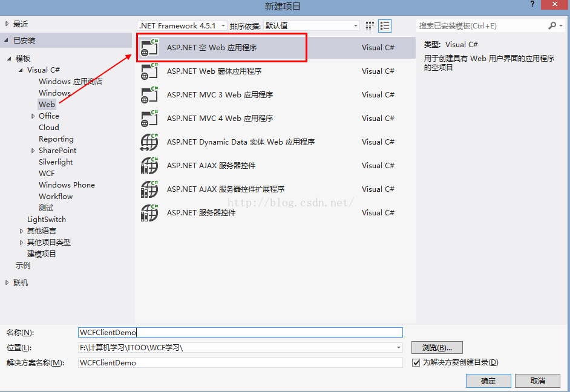This screenshot has width=570, height=392.
Task: Expand the SharePoint tree node
Action: coord(33,151)
